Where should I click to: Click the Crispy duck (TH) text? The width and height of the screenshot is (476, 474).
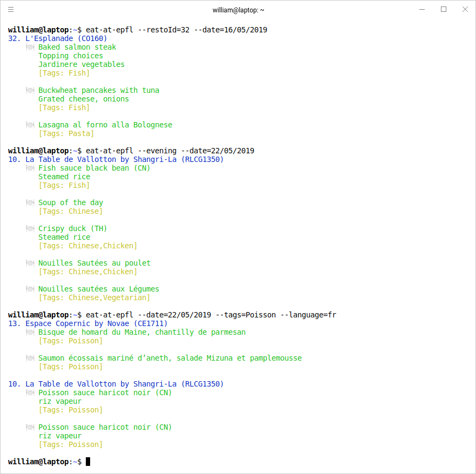coord(72,229)
